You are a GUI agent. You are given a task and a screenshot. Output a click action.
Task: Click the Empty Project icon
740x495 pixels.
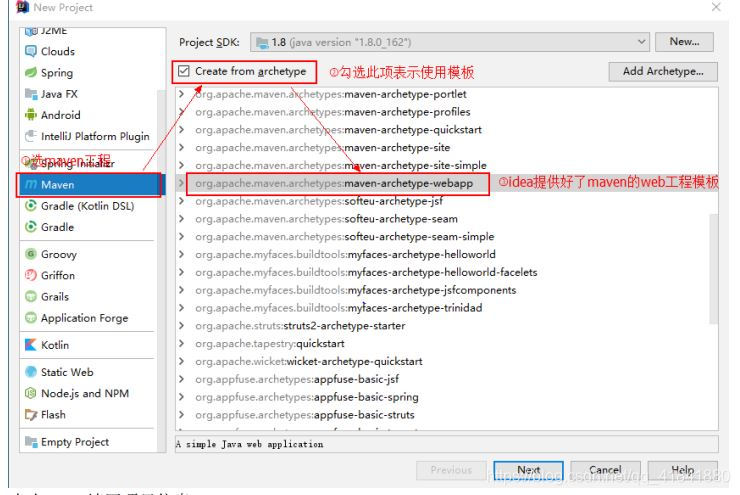(x=31, y=442)
